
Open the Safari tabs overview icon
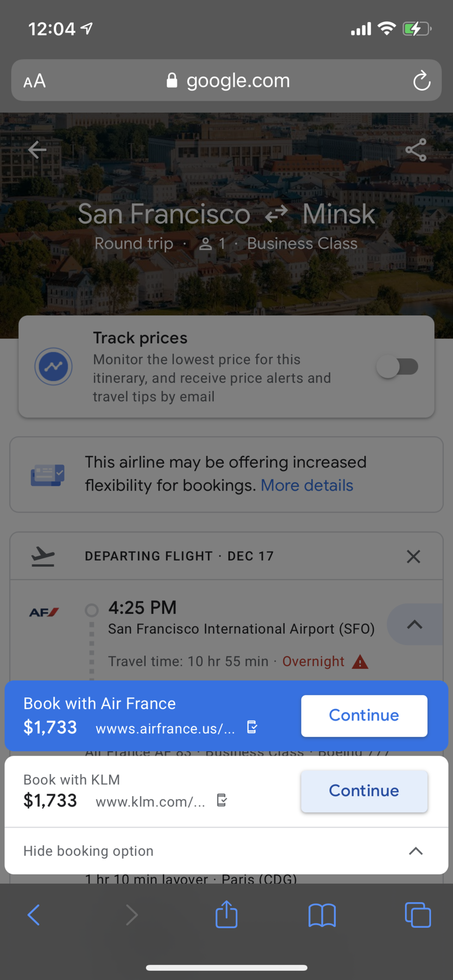pyautogui.click(x=418, y=915)
